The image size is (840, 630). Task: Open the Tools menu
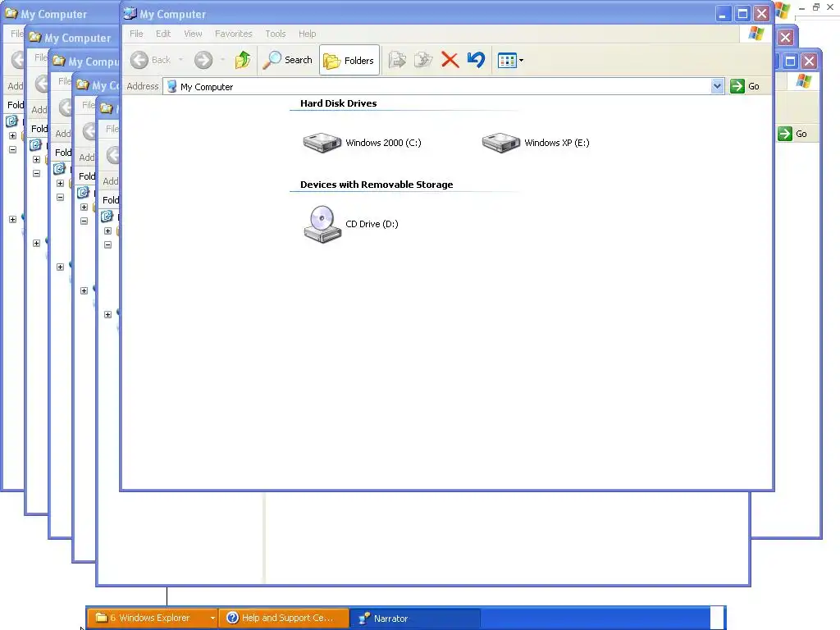(x=276, y=34)
